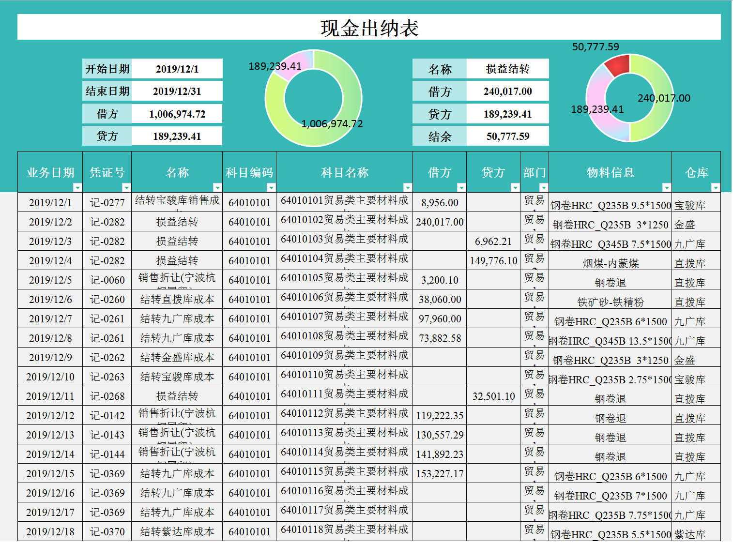This screenshot has height=560, width=733.
Task: Click the 名称 cell showing 损益结转
Action: click(506, 68)
